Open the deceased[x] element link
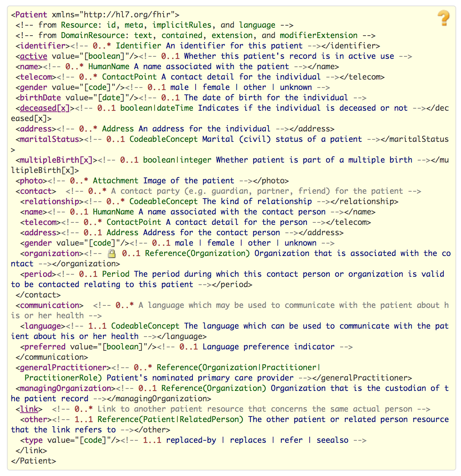 (x=44, y=108)
